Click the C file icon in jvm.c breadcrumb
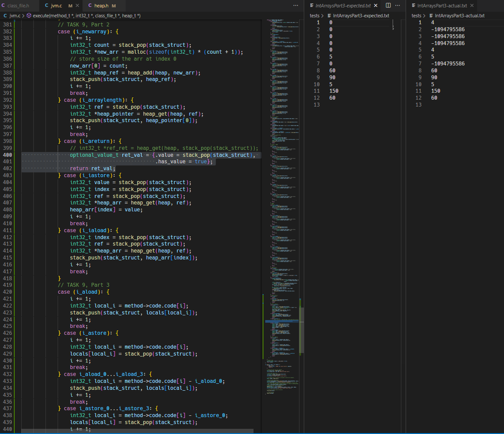Viewport: 504px width, 434px height. [x=5, y=16]
